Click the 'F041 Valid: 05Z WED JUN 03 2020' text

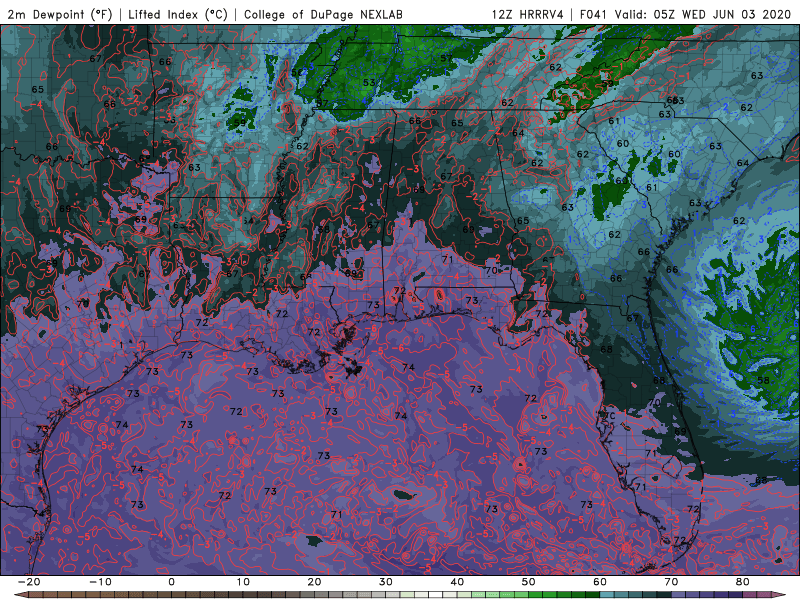click(685, 14)
